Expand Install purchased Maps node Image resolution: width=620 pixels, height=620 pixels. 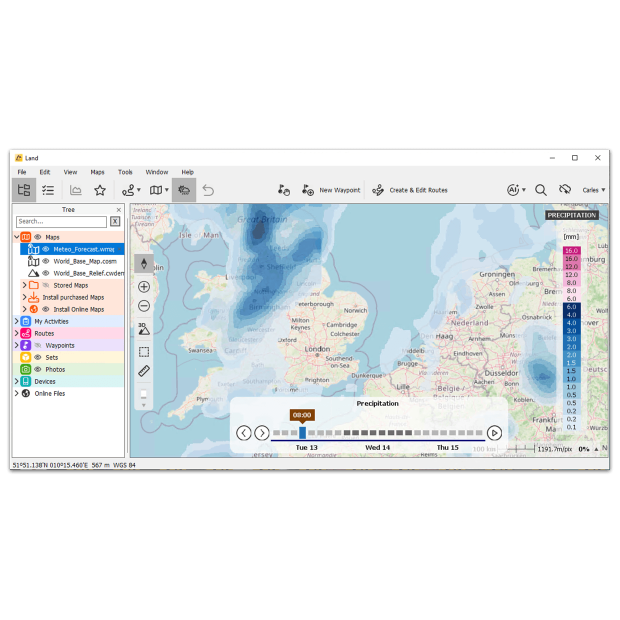click(x=25, y=297)
